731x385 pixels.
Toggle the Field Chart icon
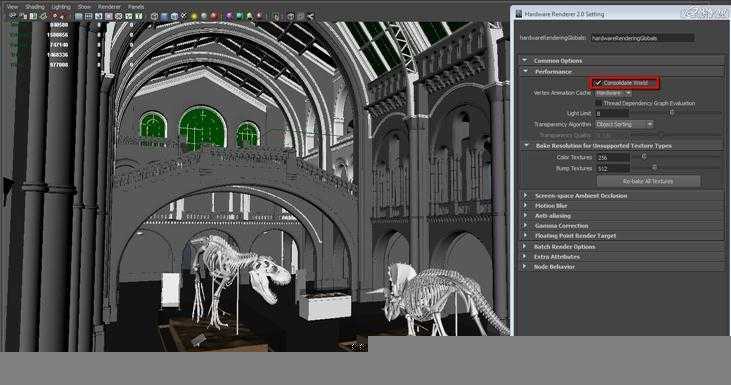(118, 16)
